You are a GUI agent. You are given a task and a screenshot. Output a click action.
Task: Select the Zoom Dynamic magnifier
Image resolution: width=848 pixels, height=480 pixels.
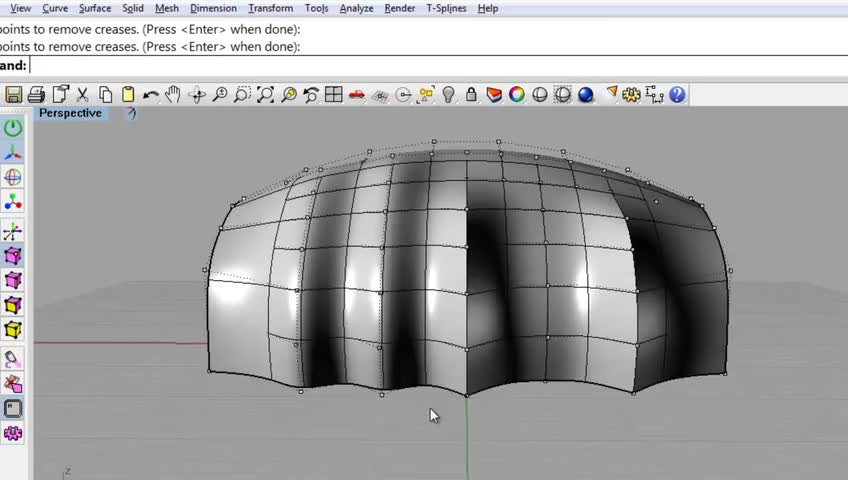coord(220,95)
